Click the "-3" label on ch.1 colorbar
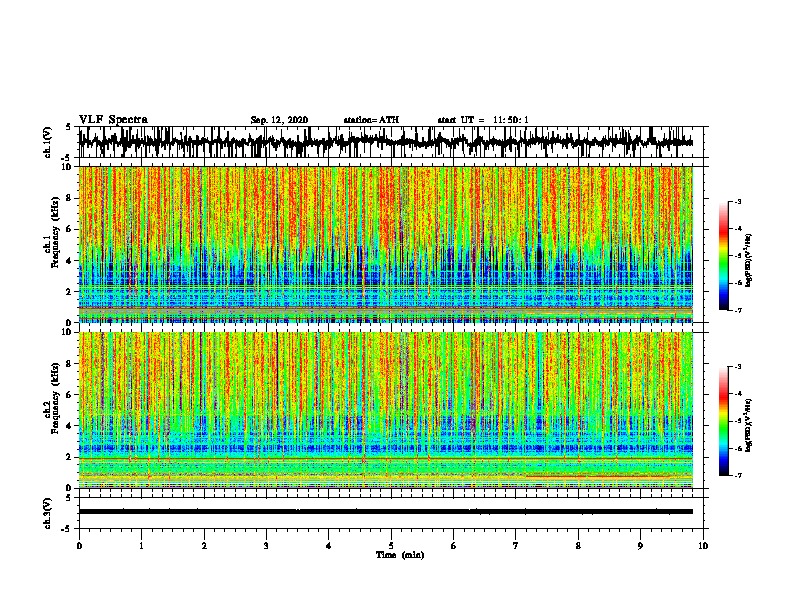792x612 pixels. point(738,201)
